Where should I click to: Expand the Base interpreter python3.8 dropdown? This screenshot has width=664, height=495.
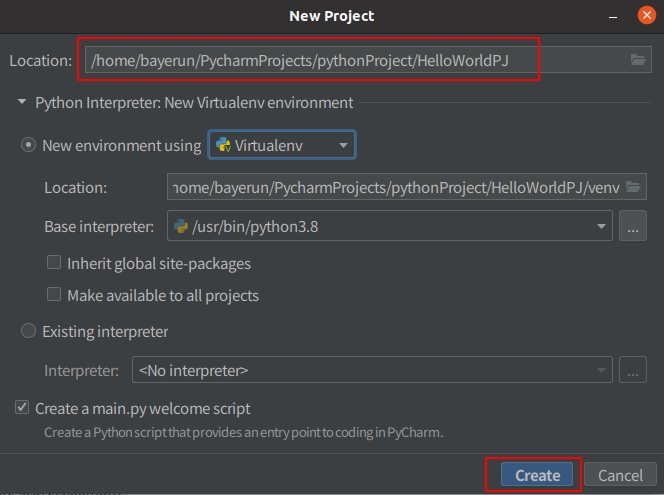[x=602, y=227]
